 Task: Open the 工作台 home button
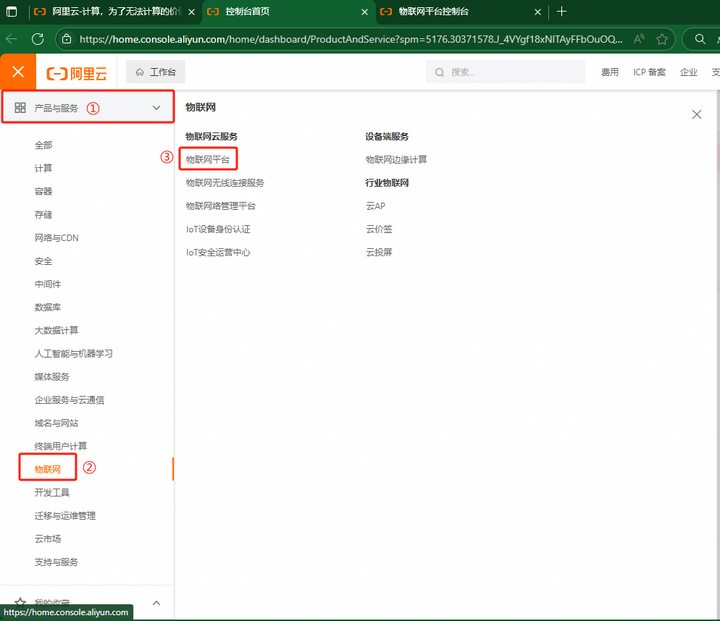156,72
